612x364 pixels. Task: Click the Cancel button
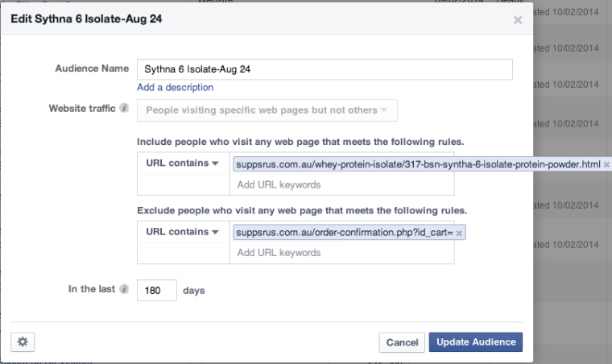click(x=402, y=342)
